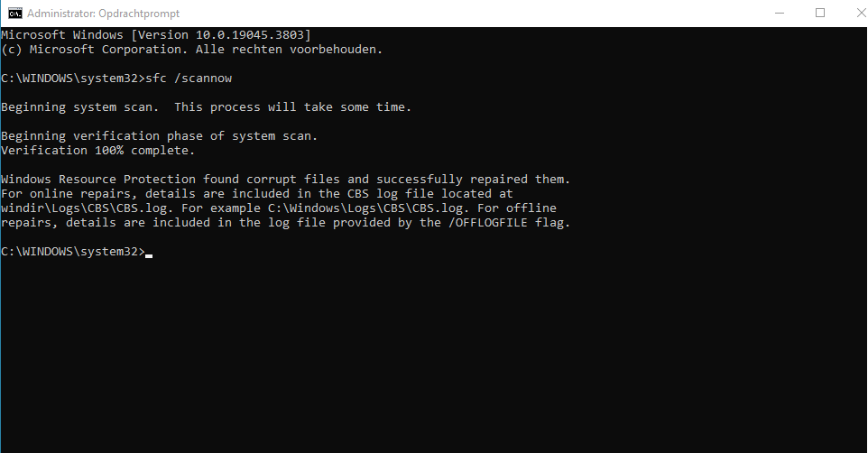Screen dimensions: 868x453
Task: Click the 'Administrator: Opdrachtprompt' title bar text
Action: tap(104, 14)
